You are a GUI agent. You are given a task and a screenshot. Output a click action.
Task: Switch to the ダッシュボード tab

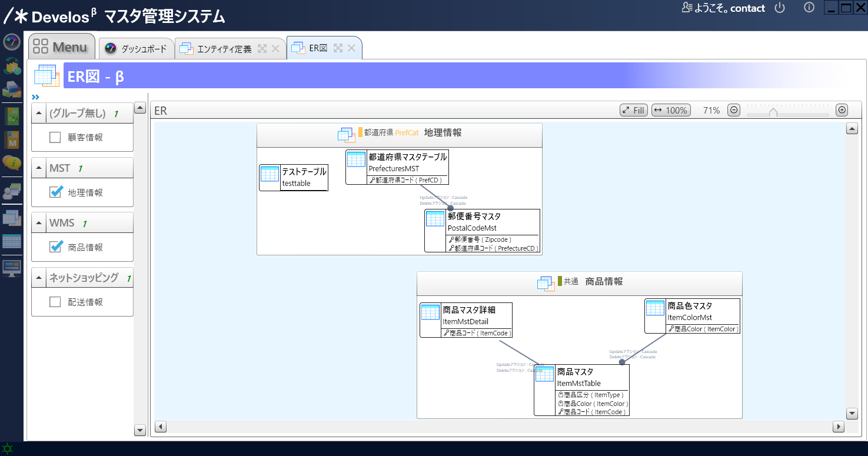[x=137, y=49]
